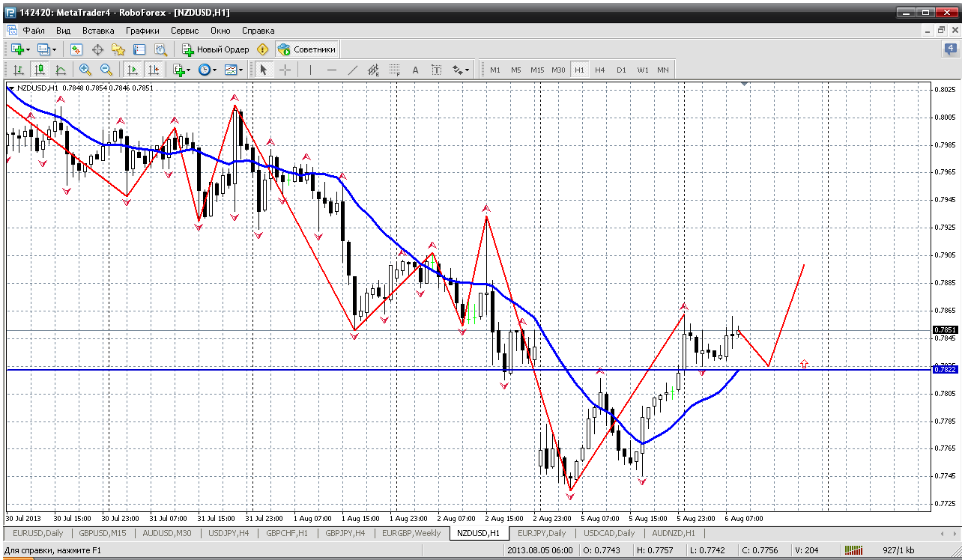Select the Cursor arrow tool
965x560 pixels.
pyautogui.click(x=263, y=70)
